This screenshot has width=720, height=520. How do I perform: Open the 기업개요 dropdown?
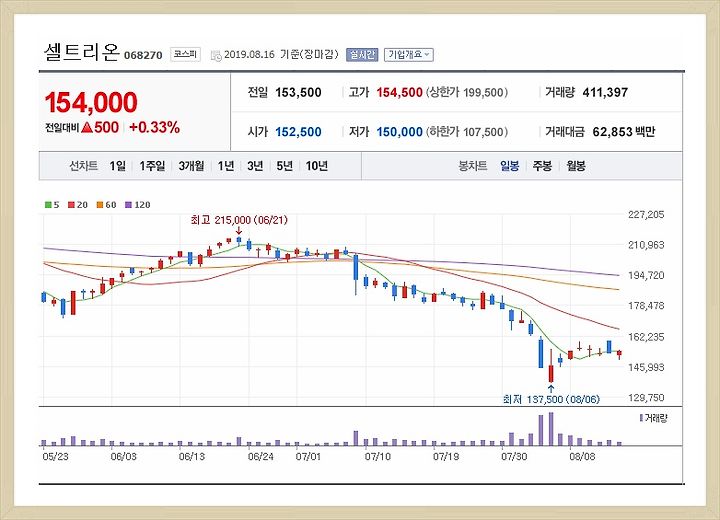point(409,55)
